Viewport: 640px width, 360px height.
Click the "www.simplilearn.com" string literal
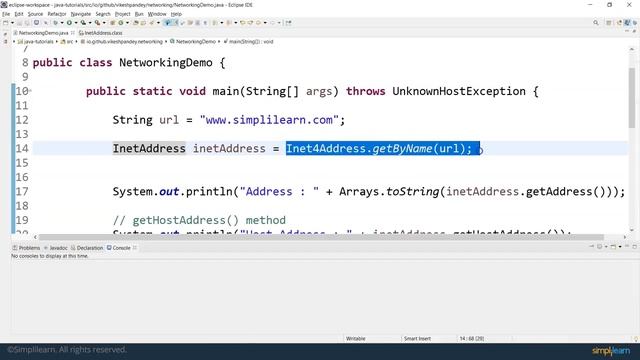(269, 120)
